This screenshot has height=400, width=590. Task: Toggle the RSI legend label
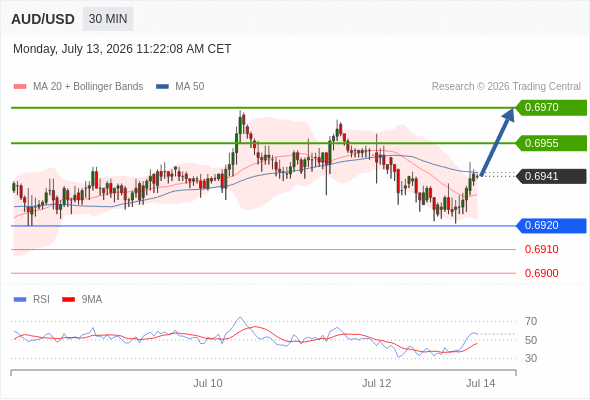click(41, 300)
